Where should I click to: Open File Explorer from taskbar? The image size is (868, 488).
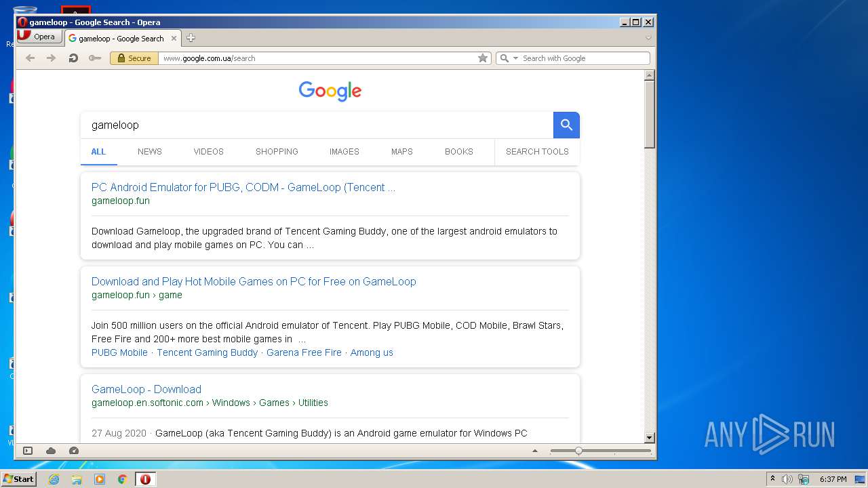click(77, 479)
